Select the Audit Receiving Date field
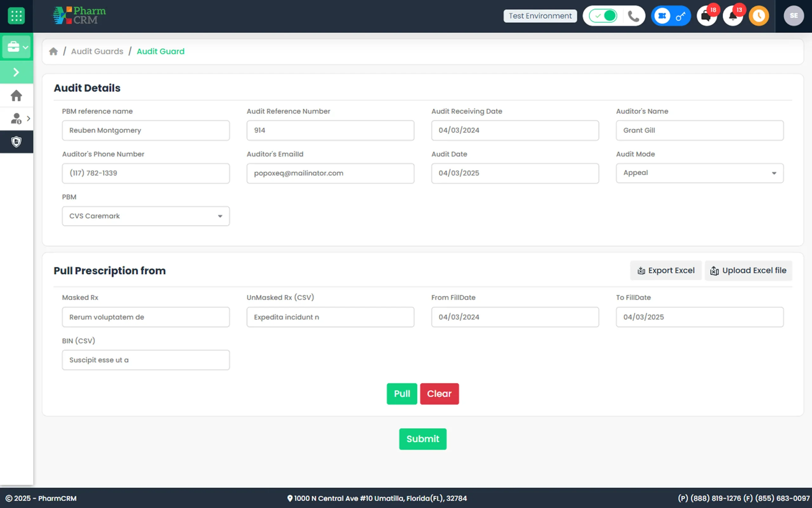 [515, 130]
